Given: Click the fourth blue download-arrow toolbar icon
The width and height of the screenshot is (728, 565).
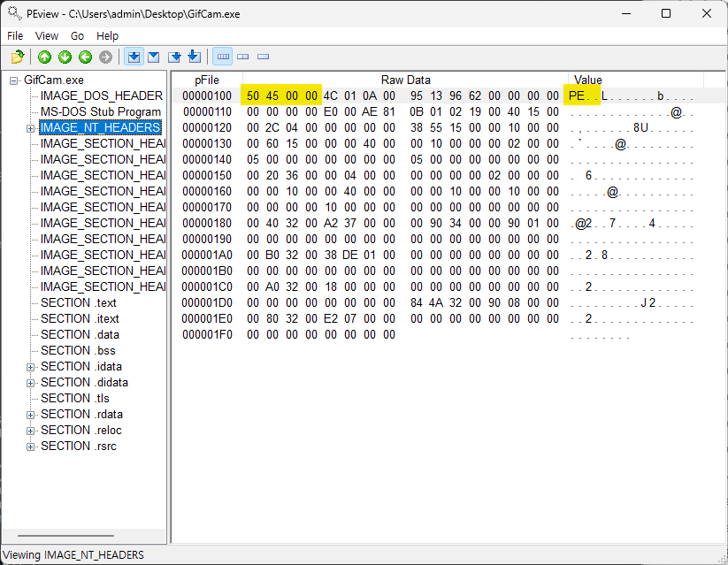Looking at the screenshot, I should [195, 57].
